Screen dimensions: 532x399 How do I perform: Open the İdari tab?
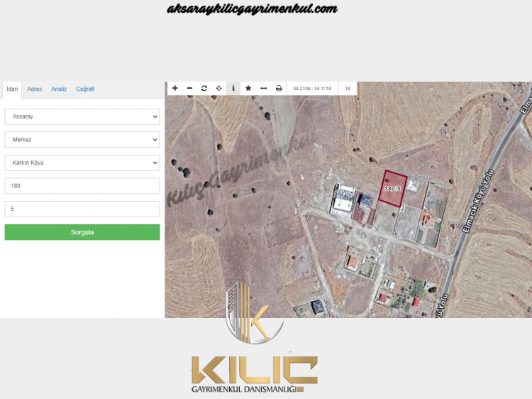click(12, 89)
